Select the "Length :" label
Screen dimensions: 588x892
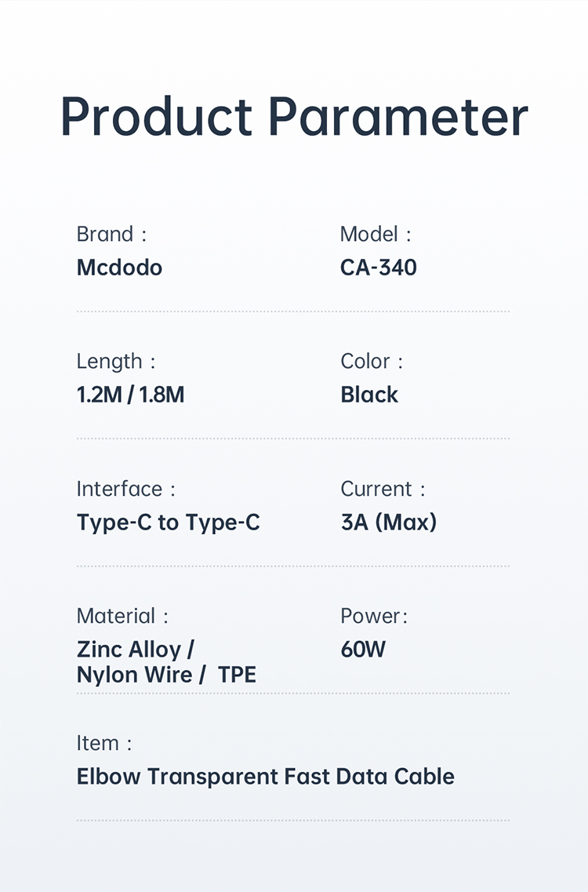[x=115, y=362]
